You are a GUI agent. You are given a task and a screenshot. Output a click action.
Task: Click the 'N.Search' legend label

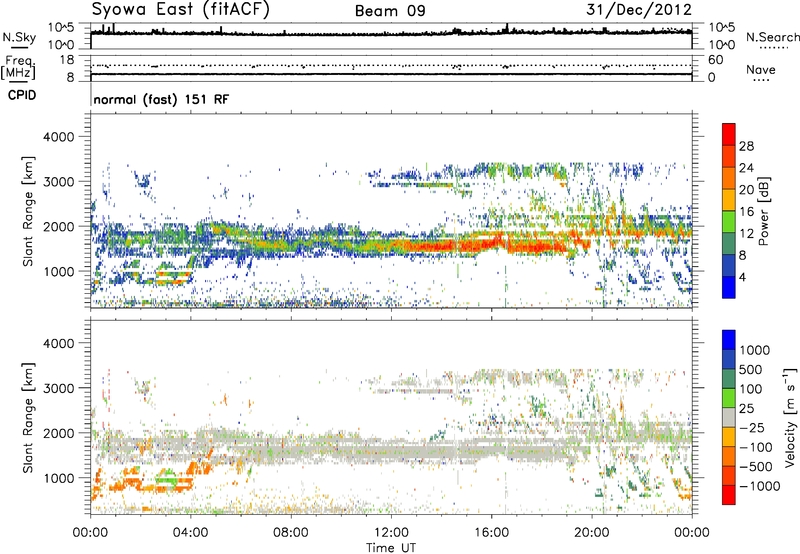click(x=772, y=37)
